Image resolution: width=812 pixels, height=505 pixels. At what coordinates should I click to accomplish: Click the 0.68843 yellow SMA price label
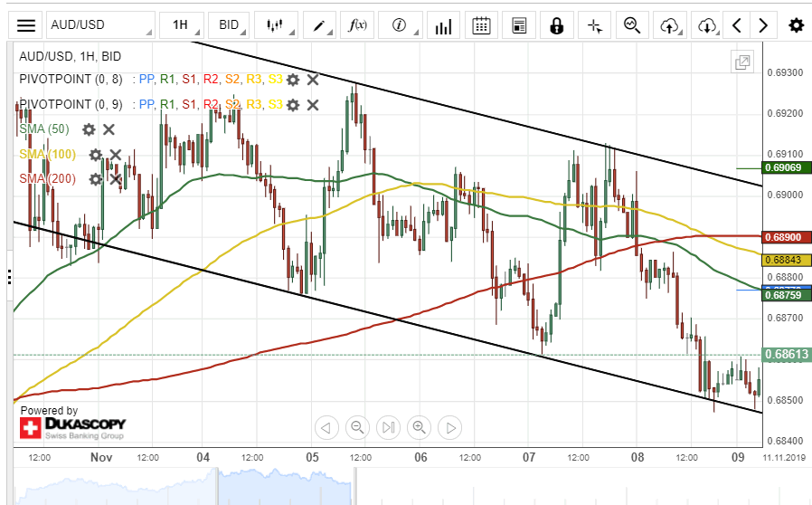pyautogui.click(x=787, y=260)
